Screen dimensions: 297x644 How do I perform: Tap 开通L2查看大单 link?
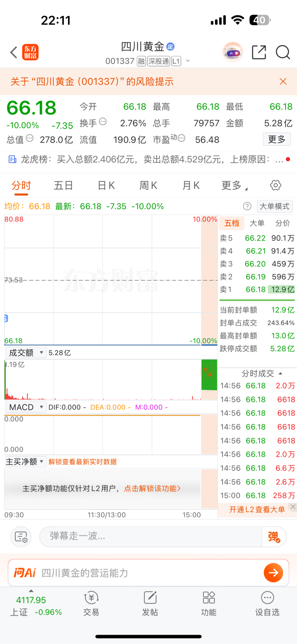257,510
